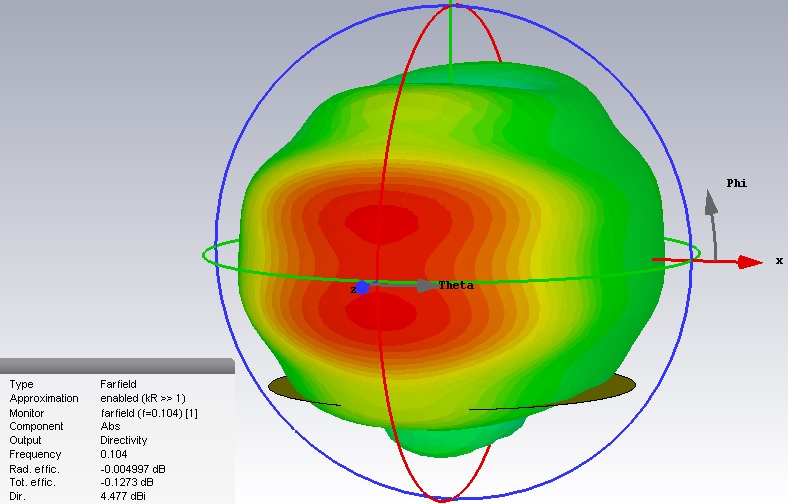Select the '4.477 dBi' directivity value
Screen dimensions: 788x504
123,496
